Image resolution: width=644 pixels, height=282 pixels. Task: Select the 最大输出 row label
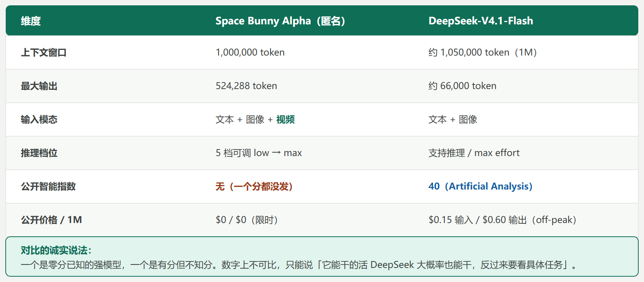[39, 86]
